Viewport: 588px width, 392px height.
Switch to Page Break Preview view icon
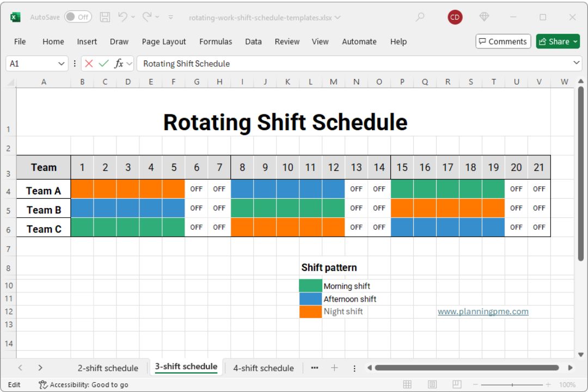pyautogui.click(x=458, y=384)
